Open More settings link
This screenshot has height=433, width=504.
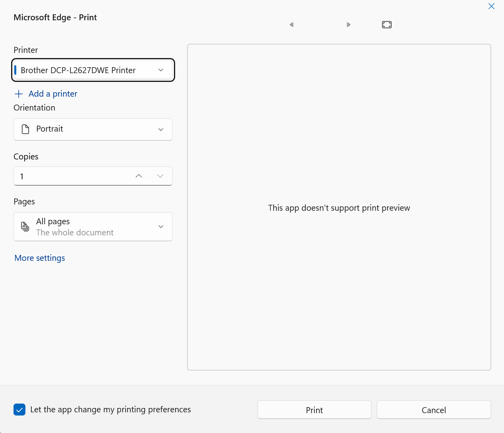tap(40, 258)
